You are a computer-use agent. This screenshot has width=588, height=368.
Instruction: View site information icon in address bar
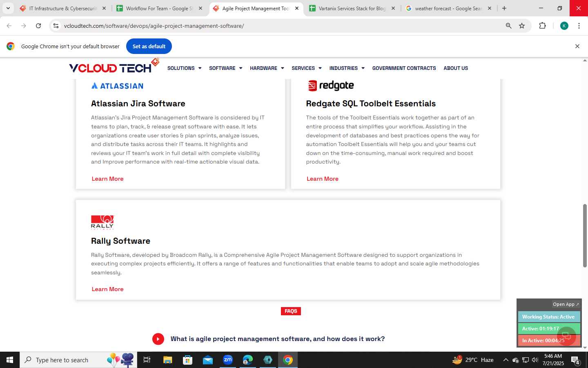tap(56, 26)
